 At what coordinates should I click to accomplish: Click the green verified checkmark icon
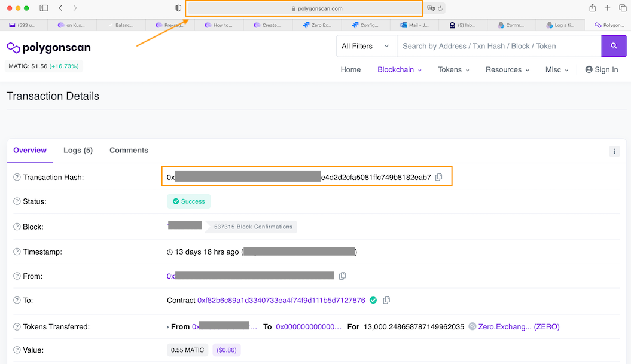373,300
